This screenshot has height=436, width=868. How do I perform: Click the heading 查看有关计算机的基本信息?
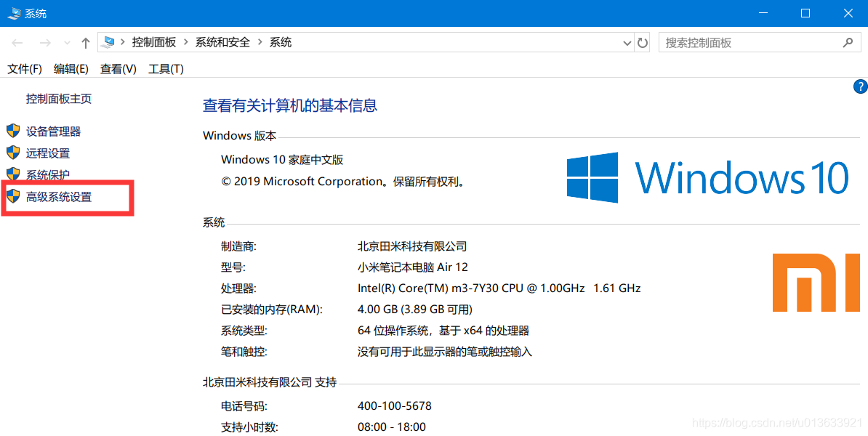[x=290, y=105]
